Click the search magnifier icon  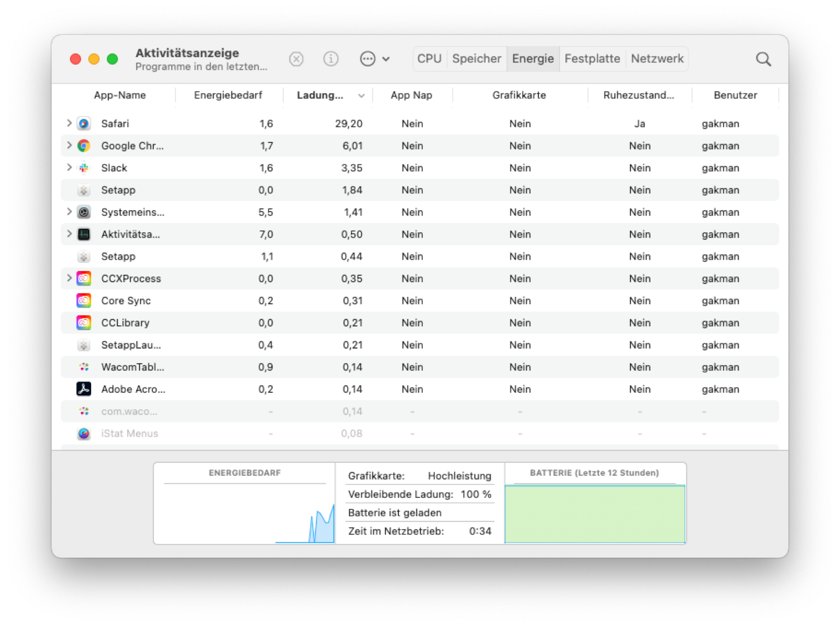tap(763, 59)
